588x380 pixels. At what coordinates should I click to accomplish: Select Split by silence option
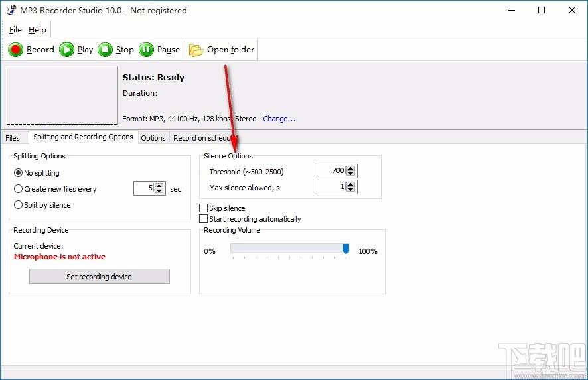(18, 205)
